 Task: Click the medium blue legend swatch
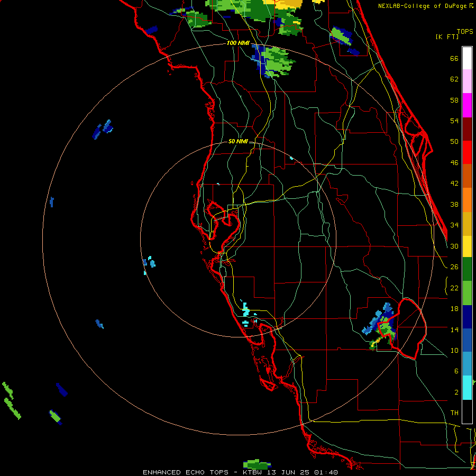click(x=467, y=340)
